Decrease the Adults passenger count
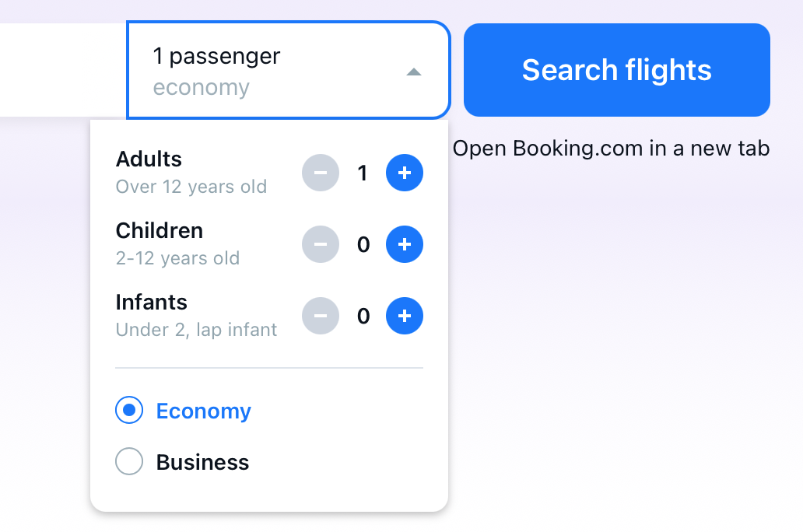The width and height of the screenshot is (803, 532). 321,173
